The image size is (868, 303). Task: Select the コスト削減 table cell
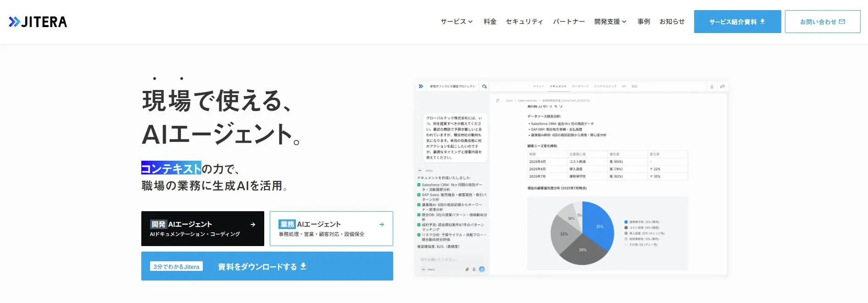pos(588,162)
